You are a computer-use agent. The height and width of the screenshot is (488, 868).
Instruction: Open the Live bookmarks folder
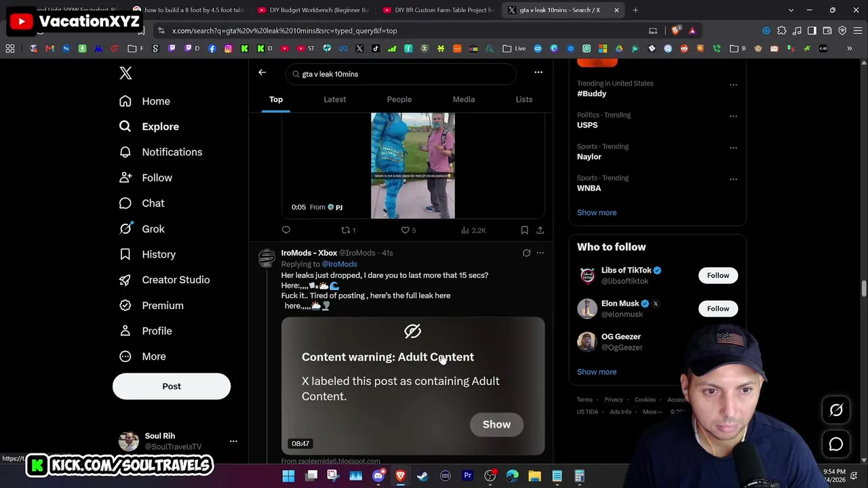[x=514, y=49]
